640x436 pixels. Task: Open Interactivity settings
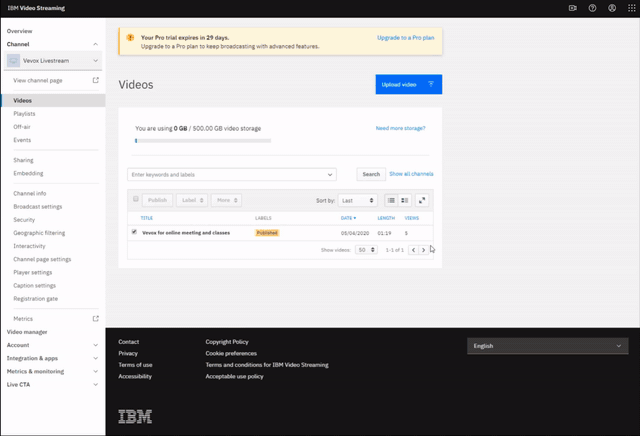(x=29, y=246)
